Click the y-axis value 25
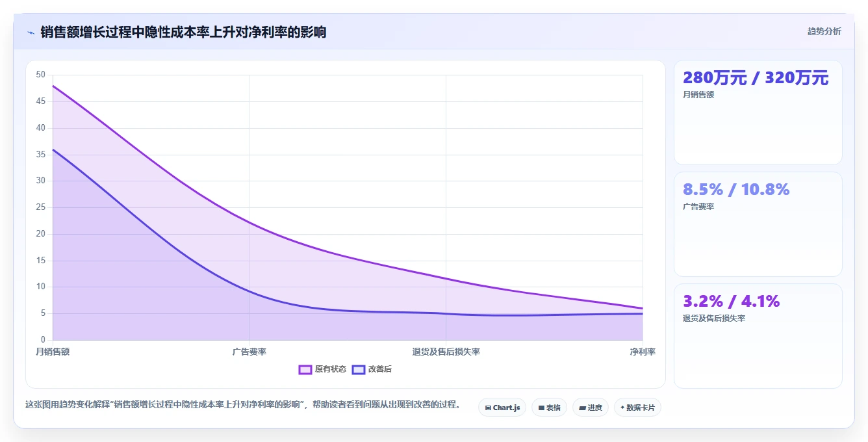The height and width of the screenshot is (442, 868). click(x=41, y=207)
